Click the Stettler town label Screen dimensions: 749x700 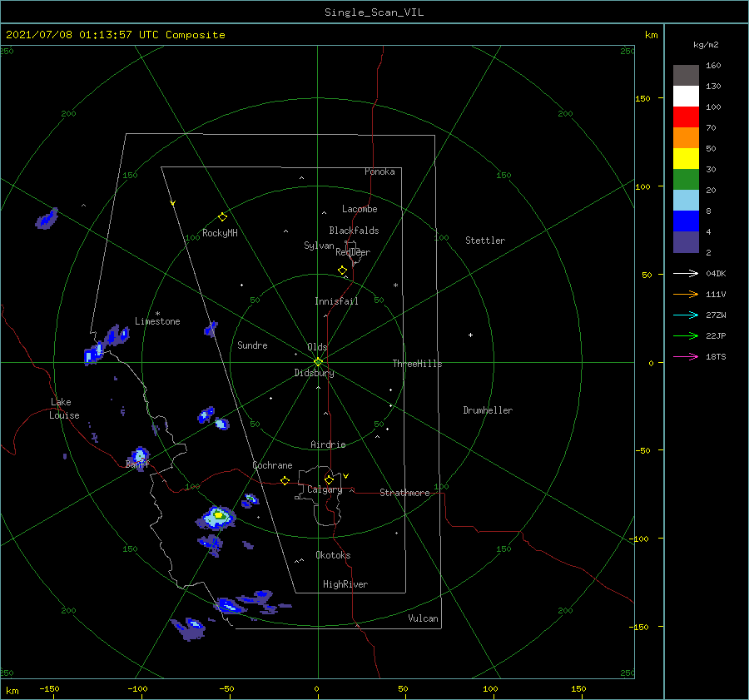point(485,241)
